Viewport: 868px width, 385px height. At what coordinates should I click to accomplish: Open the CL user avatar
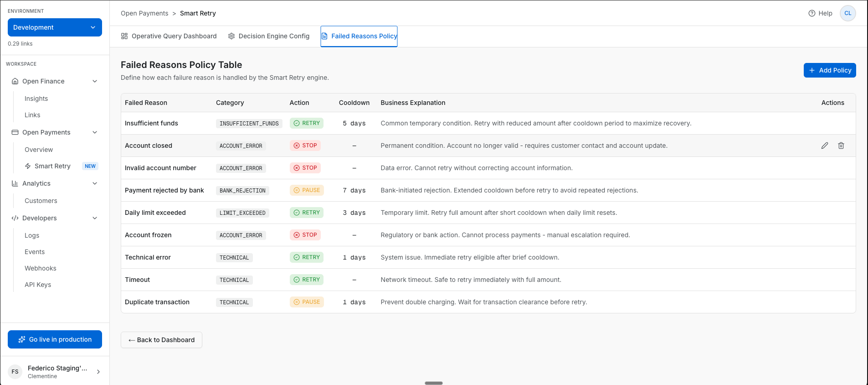[x=848, y=13]
